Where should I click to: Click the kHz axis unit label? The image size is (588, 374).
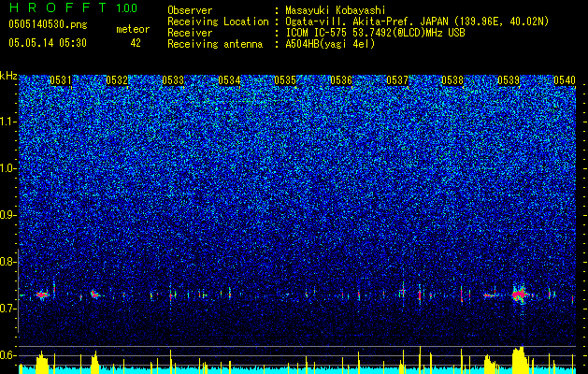[x=8, y=76]
